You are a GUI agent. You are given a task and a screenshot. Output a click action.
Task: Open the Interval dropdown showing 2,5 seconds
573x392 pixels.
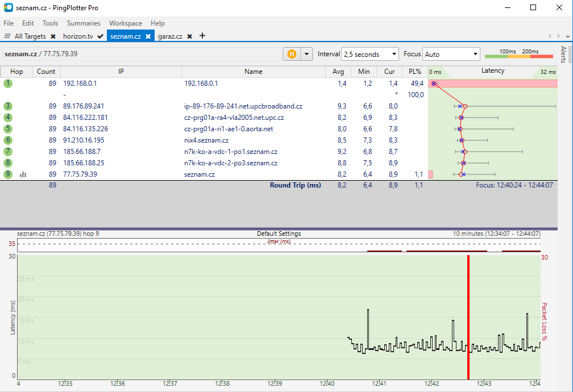pos(369,55)
